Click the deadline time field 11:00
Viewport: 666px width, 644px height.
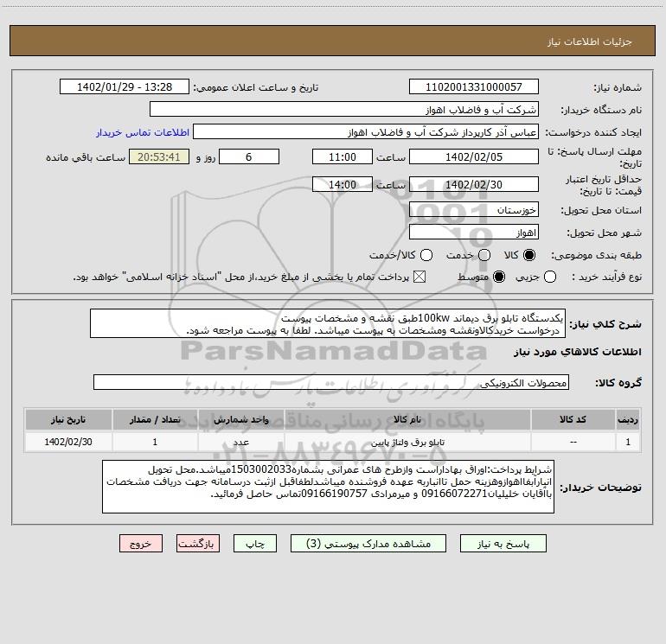click(x=343, y=157)
